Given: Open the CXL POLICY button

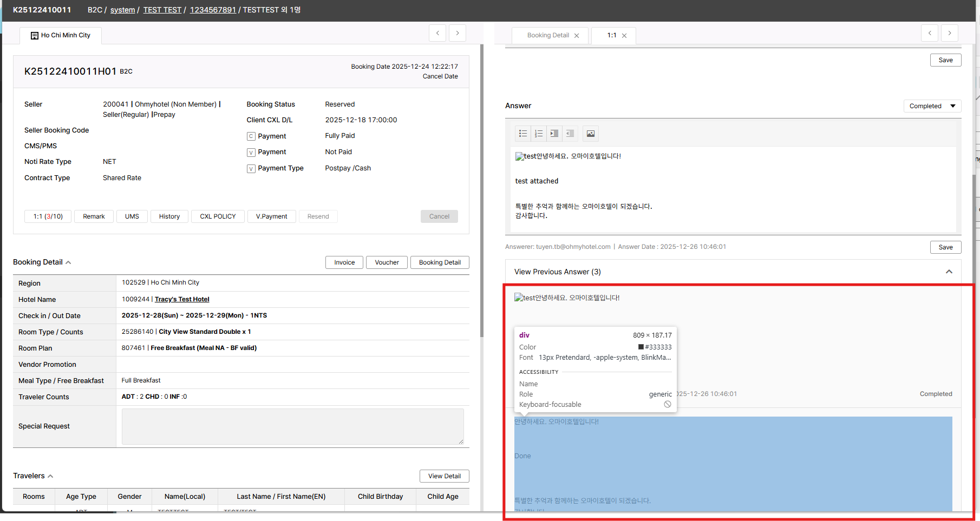Looking at the screenshot, I should tap(218, 216).
